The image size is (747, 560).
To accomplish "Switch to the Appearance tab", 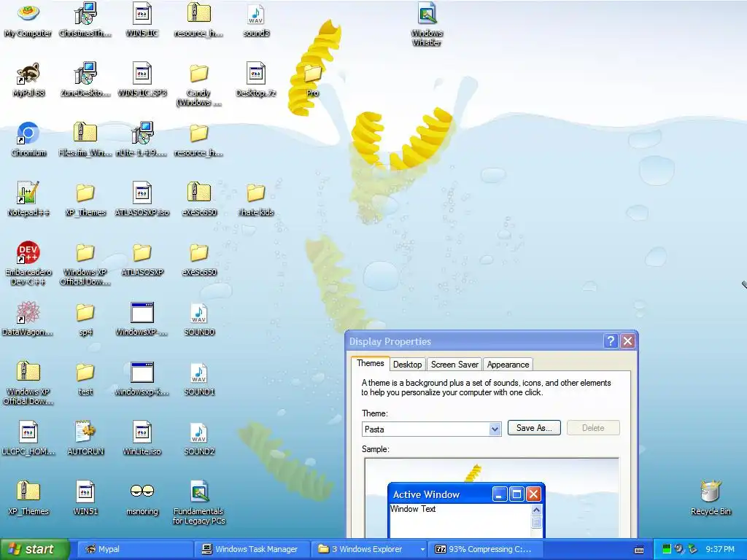I will tap(508, 365).
